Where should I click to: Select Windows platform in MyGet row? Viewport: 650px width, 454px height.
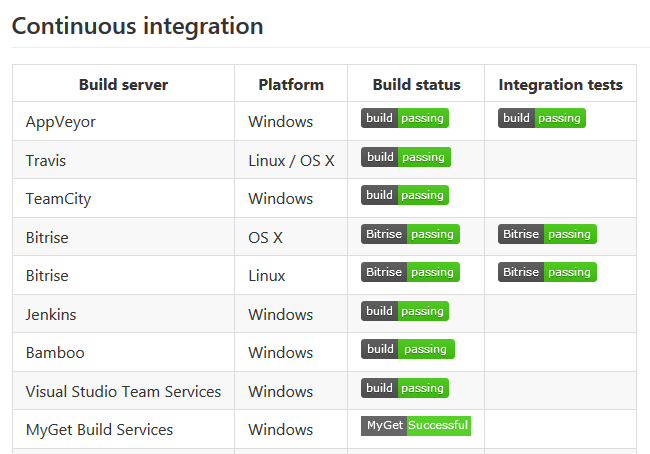[x=281, y=430]
